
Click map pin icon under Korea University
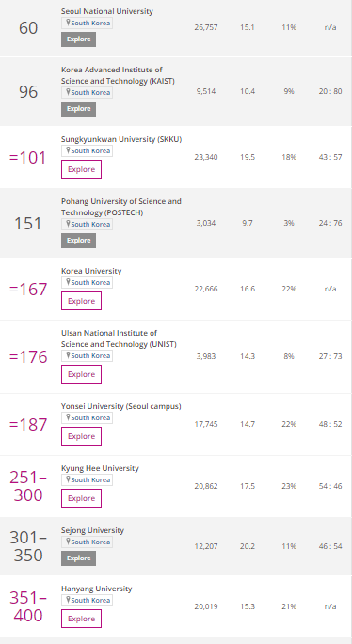pyautogui.click(x=68, y=282)
